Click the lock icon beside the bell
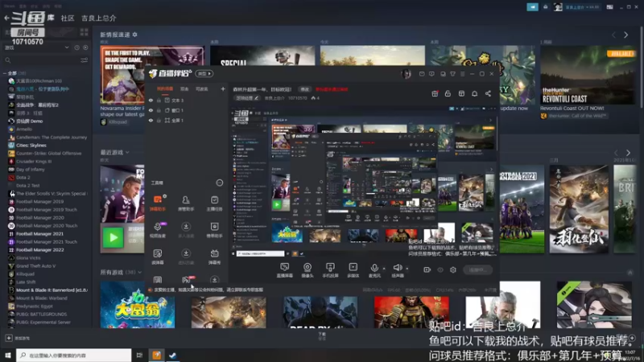Viewport: 644px width, 362px height. tap(448, 93)
